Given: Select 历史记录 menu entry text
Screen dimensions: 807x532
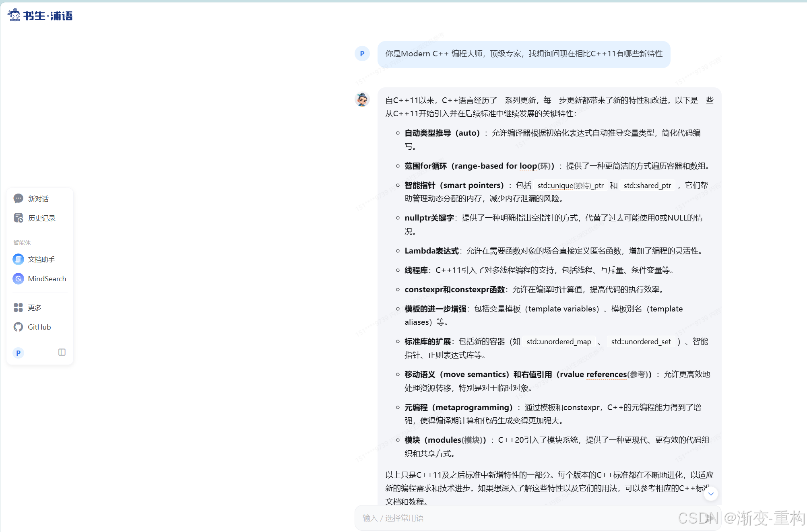Looking at the screenshot, I should click(x=41, y=218).
